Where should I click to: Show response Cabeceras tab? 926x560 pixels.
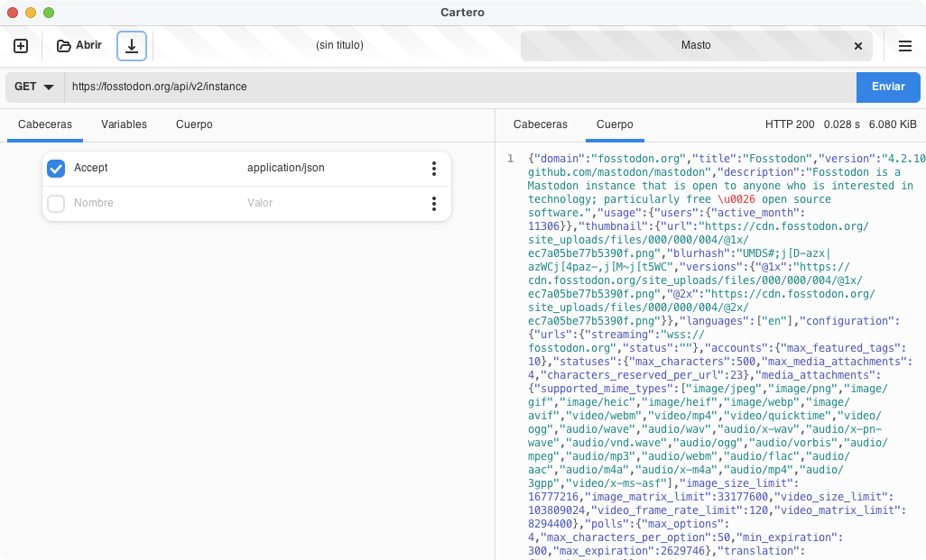pyautogui.click(x=541, y=124)
